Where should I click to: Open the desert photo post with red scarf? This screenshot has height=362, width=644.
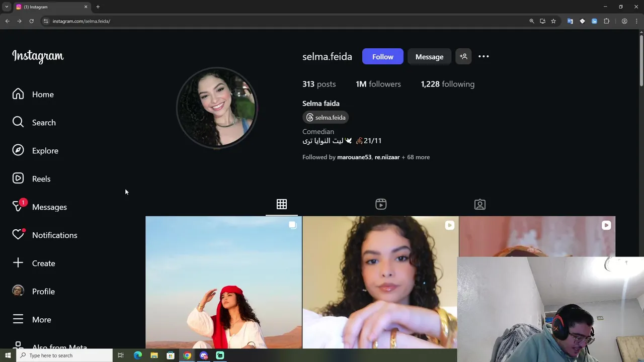pyautogui.click(x=223, y=282)
